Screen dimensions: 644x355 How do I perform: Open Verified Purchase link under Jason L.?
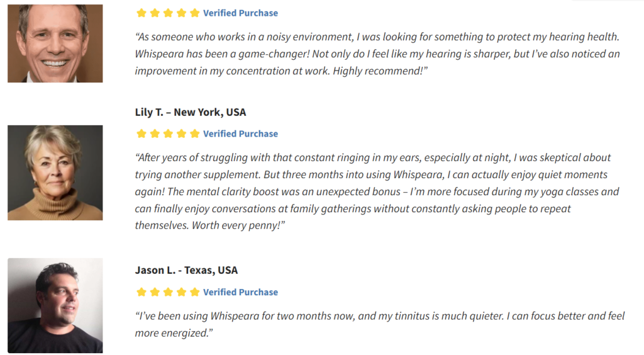[x=240, y=292]
